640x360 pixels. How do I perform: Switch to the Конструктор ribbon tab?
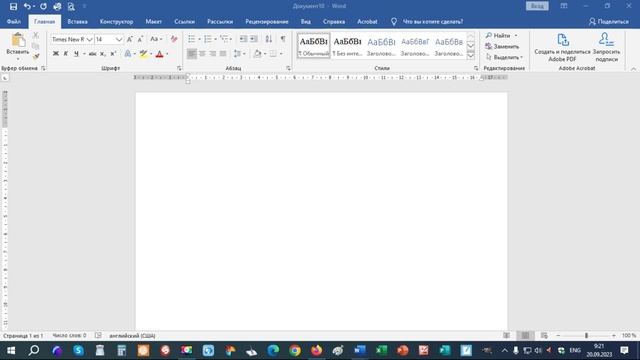click(x=116, y=22)
